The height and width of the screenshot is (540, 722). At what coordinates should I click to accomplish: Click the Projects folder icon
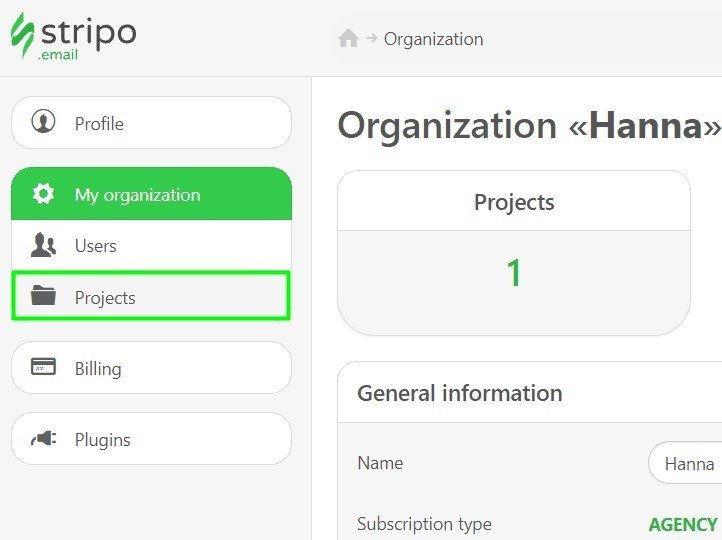[x=43, y=295]
